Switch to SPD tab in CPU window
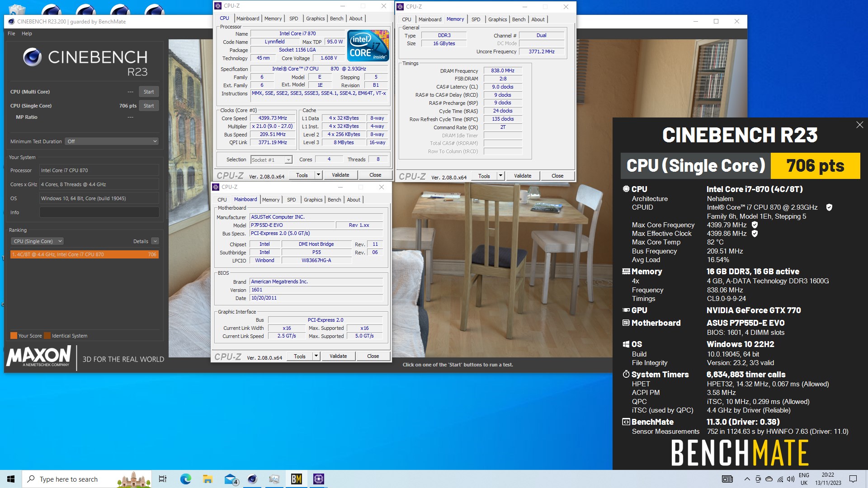Viewport: 868px width, 488px height. click(294, 19)
